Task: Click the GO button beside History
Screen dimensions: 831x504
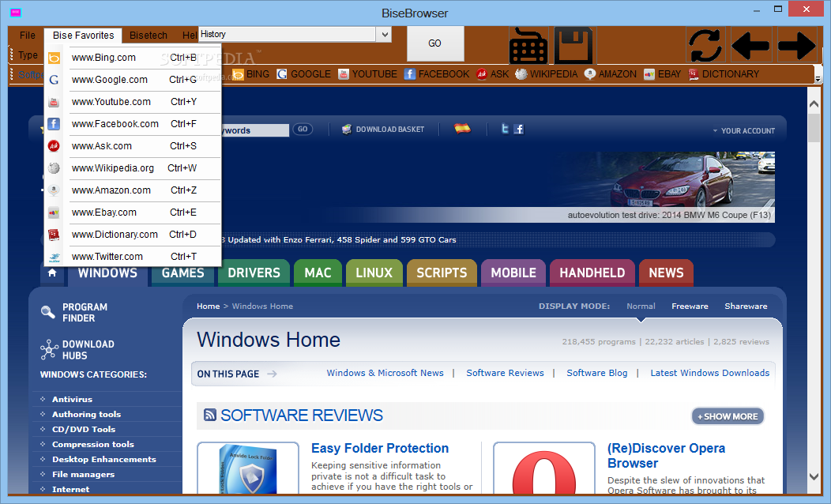Action: point(435,43)
